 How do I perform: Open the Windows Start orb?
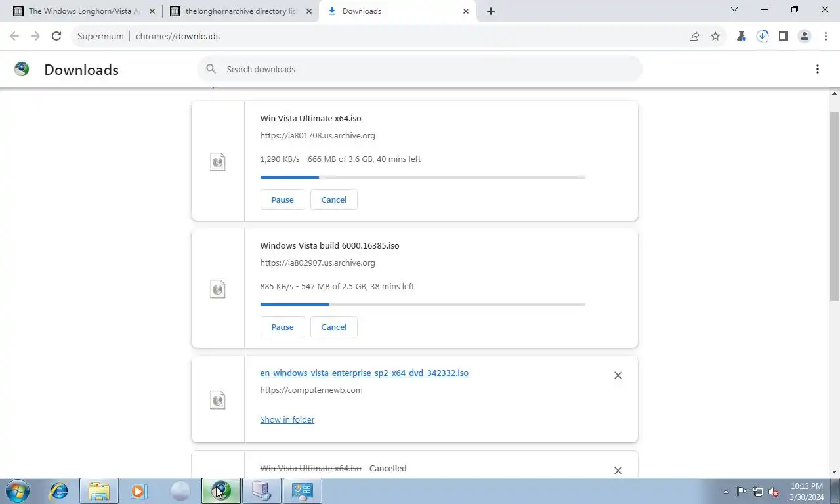click(17, 491)
